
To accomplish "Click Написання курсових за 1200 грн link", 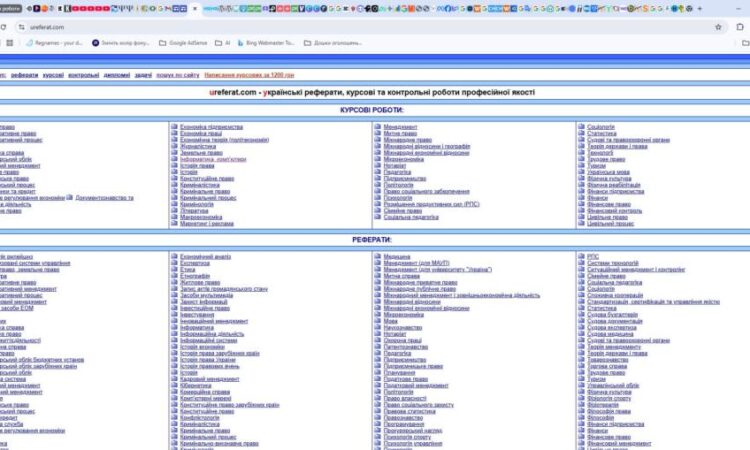I will coord(249,75).
